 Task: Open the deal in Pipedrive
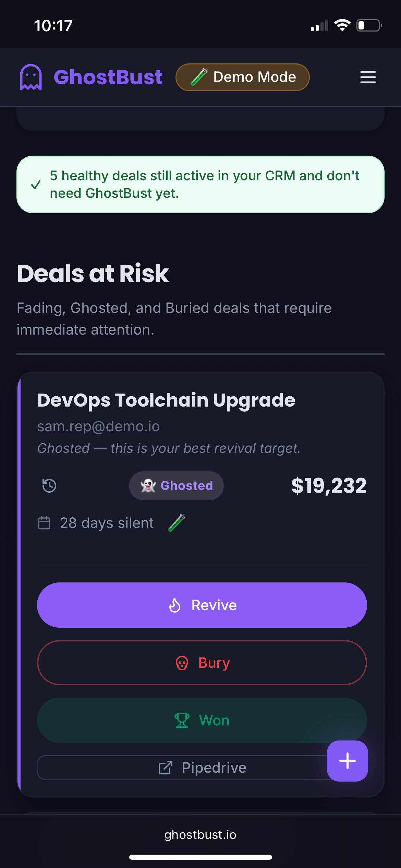(202, 768)
